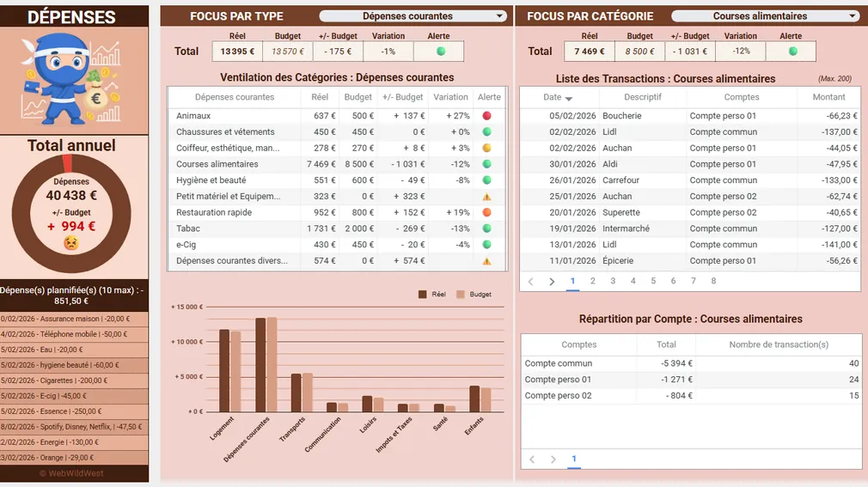
Task: Click the Transports Réel bar in chart
Action: tap(296, 393)
